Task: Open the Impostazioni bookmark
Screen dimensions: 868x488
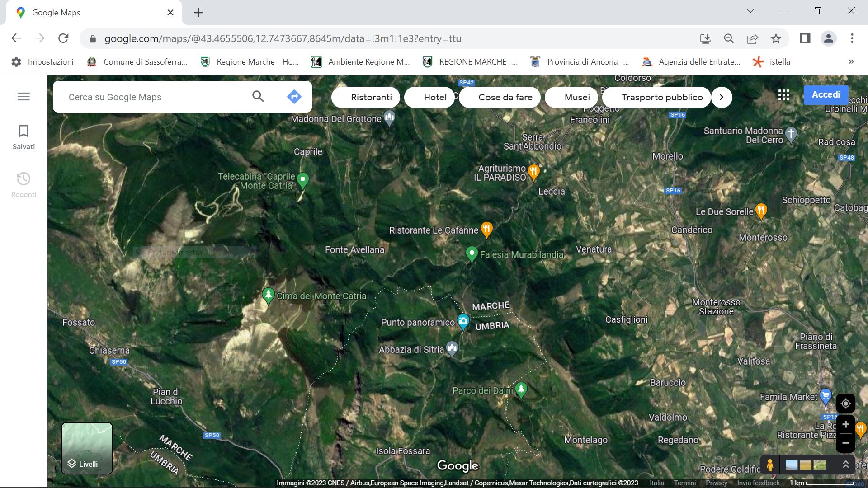Action: tap(42, 62)
